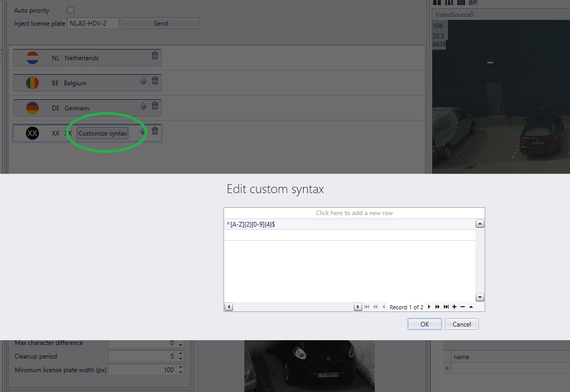Enable the Auto priority checkbox
The width and height of the screenshot is (570, 392).
click(x=71, y=10)
